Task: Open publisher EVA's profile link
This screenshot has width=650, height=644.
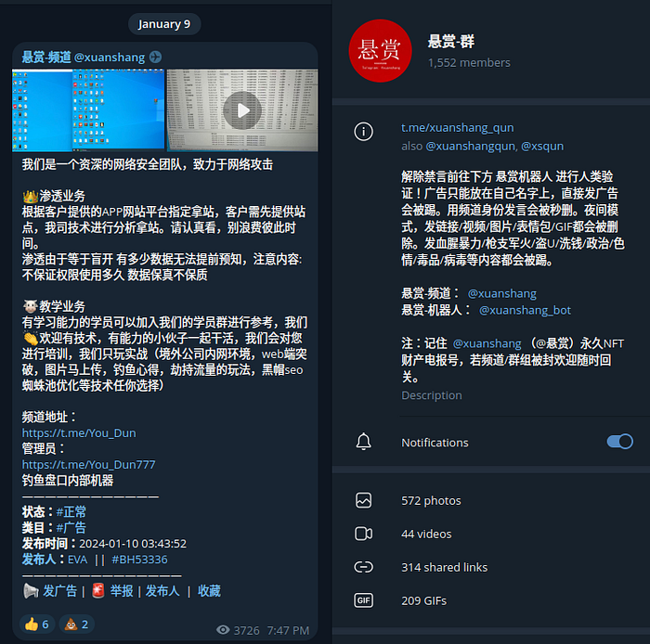Action: click(x=77, y=560)
